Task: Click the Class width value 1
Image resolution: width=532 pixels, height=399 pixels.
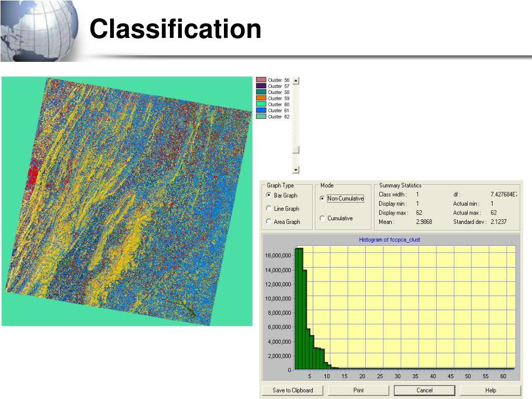Action: click(x=417, y=194)
